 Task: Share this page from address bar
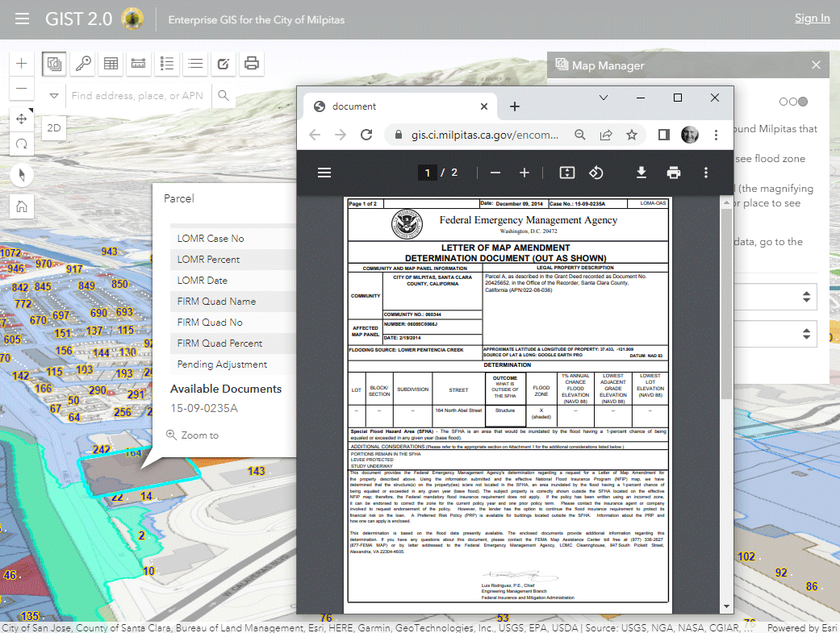tap(606, 135)
